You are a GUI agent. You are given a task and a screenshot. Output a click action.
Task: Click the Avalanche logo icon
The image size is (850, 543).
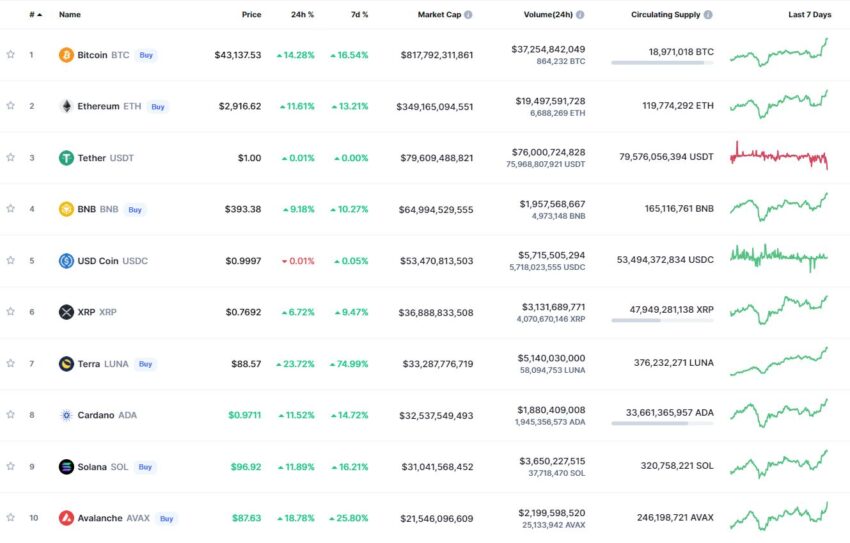click(x=66, y=518)
